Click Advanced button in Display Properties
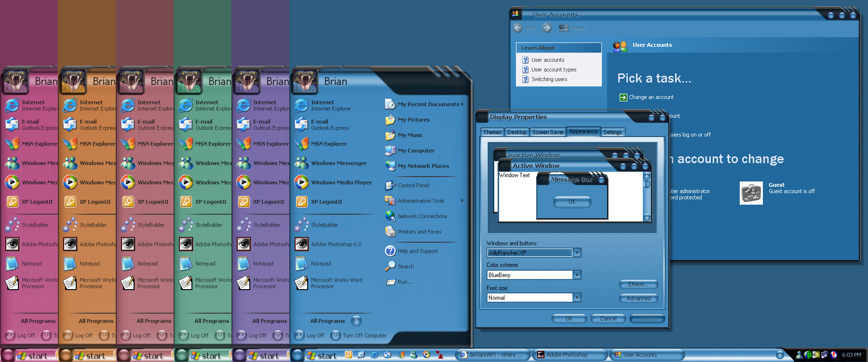This screenshot has width=868, height=362. 638,298
